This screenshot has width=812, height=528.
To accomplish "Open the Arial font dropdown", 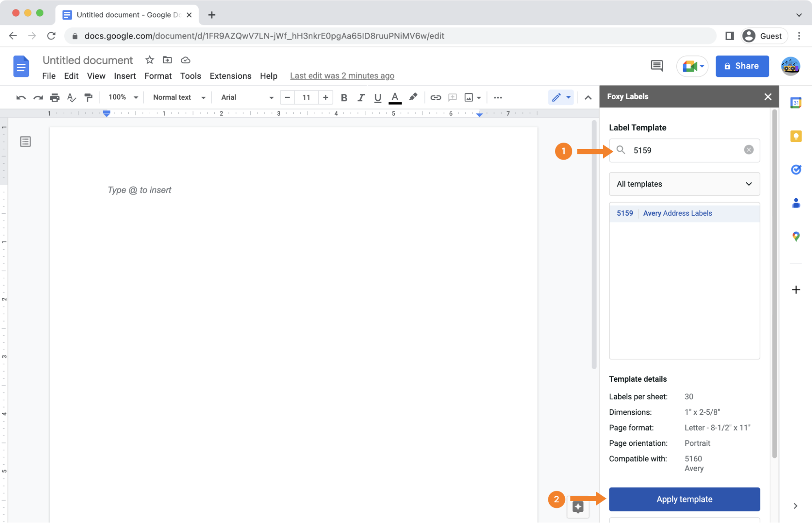I will pos(247,97).
